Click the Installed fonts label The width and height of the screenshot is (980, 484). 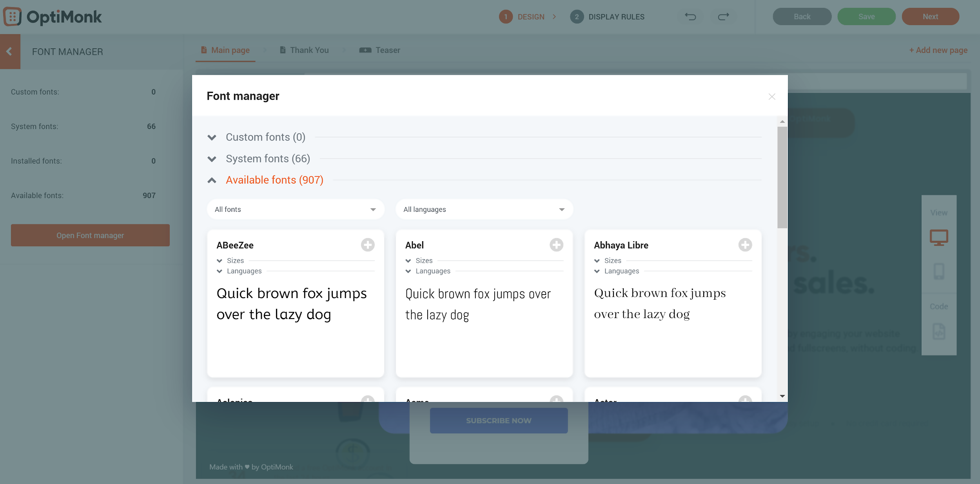coord(36,161)
